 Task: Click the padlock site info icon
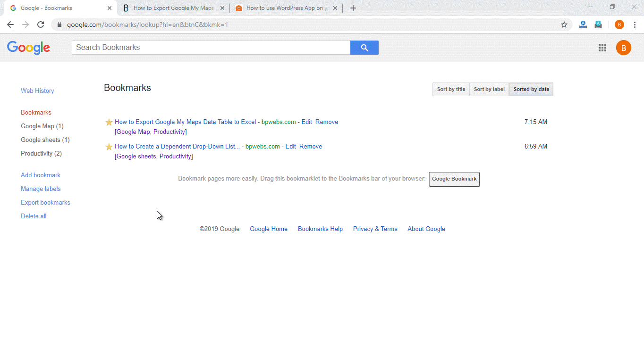(59, 25)
